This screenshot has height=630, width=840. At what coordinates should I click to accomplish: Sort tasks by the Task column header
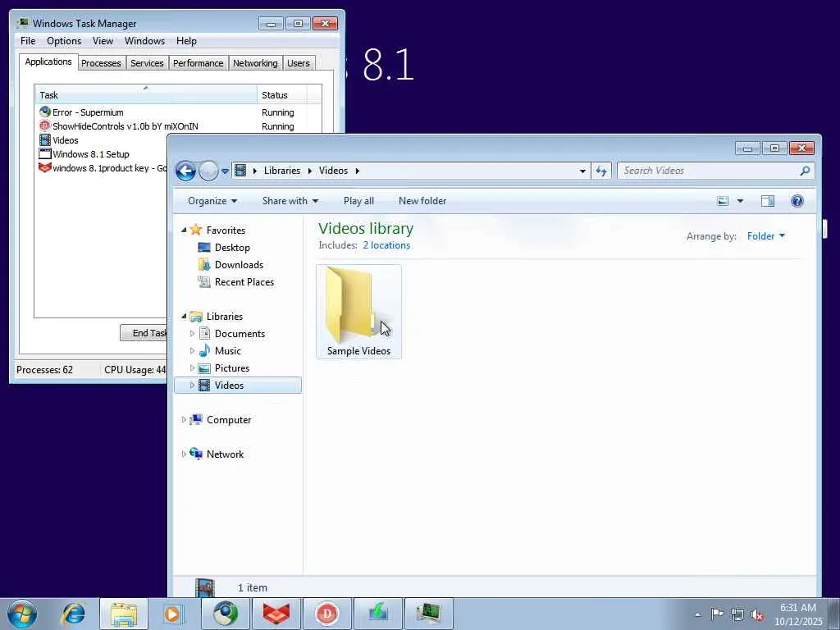pos(146,95)
